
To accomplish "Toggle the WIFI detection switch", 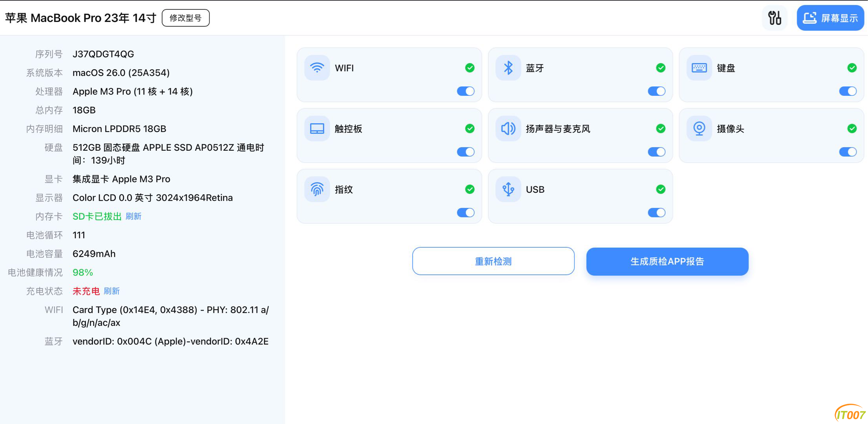I will point(466,91).
